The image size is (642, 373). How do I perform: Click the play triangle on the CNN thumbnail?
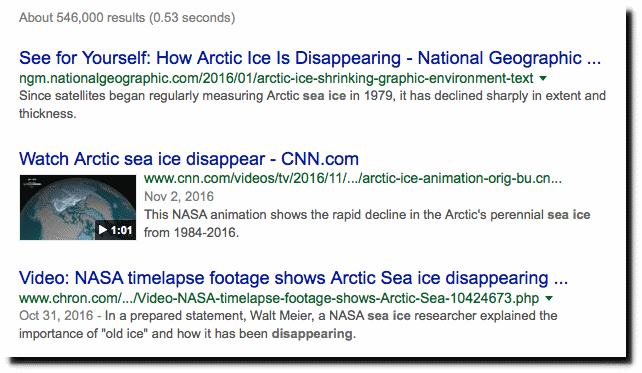point(103,230)
